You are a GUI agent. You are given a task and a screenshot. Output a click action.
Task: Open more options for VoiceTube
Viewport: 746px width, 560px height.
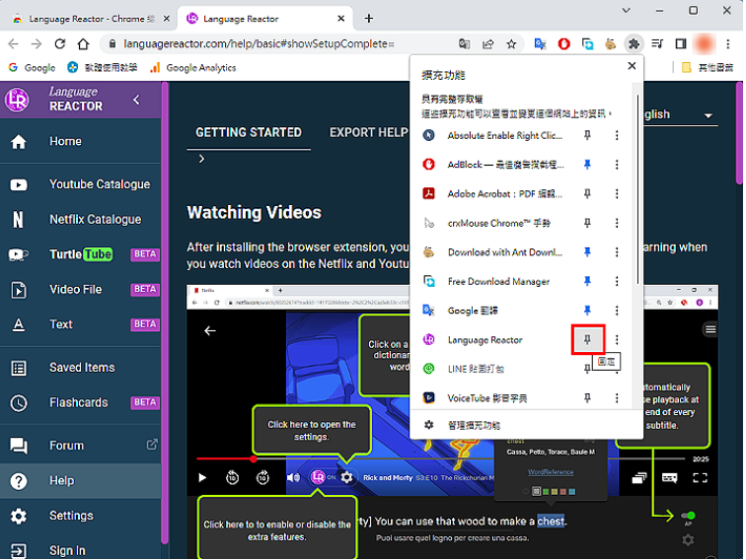pos(617,398)
